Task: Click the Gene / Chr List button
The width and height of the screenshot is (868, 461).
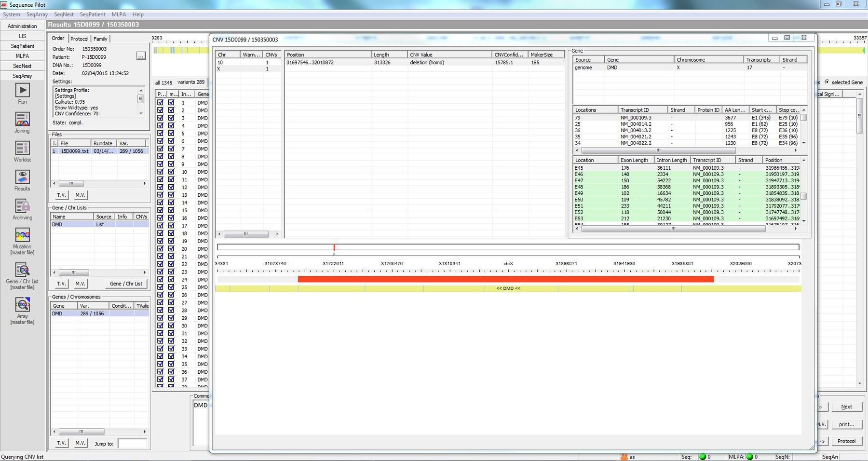Action: [126, 284]
